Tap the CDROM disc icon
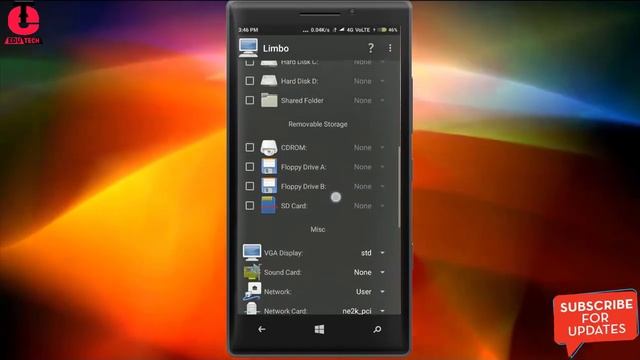This screenshot has height=360, width=640. [x=269, y=147]
